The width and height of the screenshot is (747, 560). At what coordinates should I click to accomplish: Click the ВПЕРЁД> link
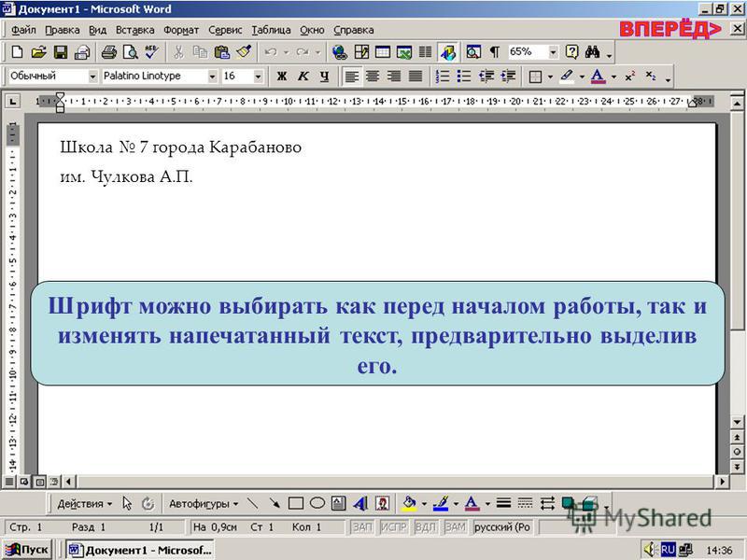click(670, 30)
